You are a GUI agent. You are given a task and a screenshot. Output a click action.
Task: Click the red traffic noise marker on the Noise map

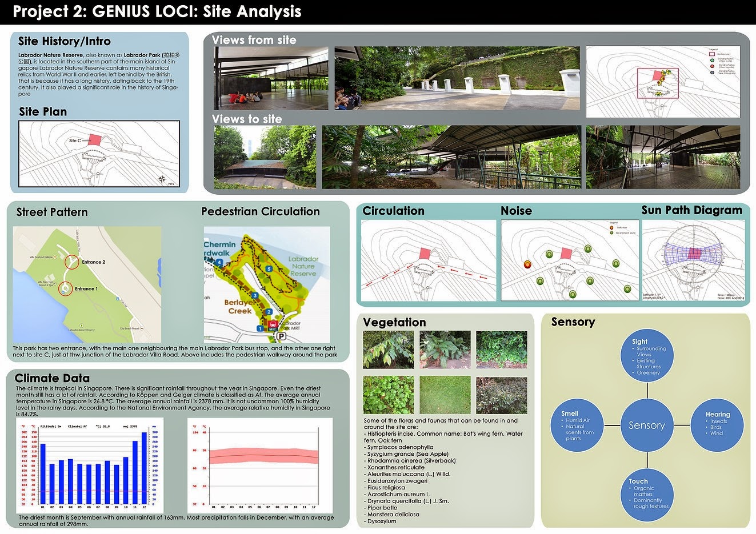pyautogui.click(x=527, y=264)
